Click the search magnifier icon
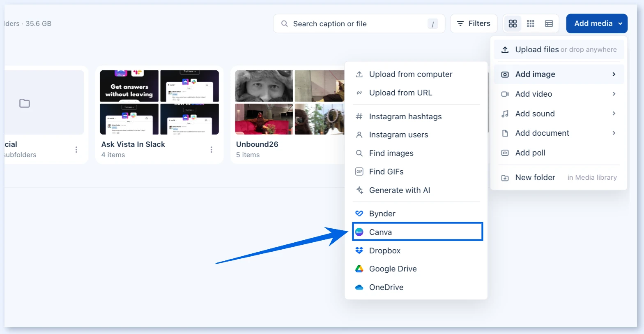The image size is (644, 334). [x=284, y=24]
